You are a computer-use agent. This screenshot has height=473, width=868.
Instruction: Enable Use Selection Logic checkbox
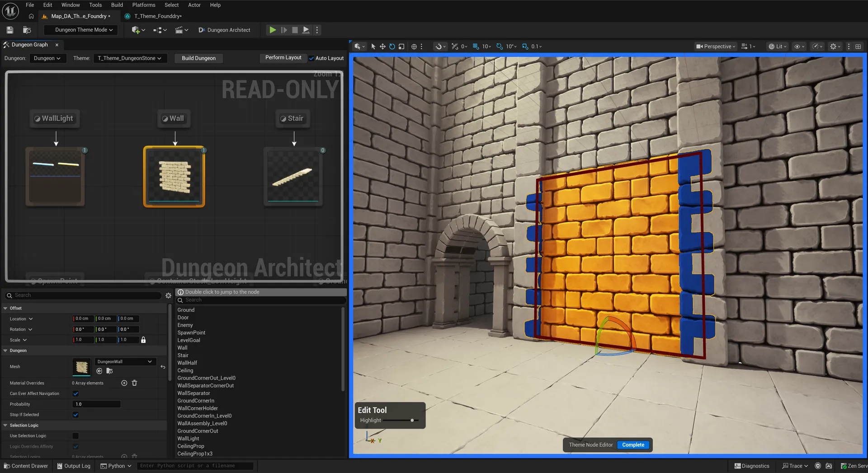click(x=75, y=436)
